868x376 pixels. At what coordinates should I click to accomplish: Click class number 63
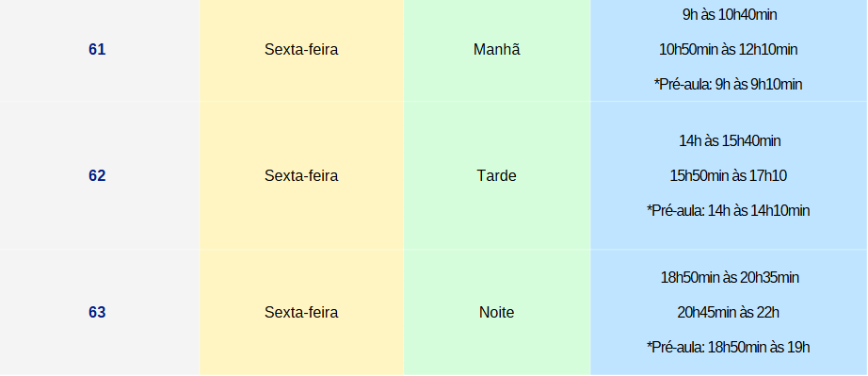tap(97, 312)
